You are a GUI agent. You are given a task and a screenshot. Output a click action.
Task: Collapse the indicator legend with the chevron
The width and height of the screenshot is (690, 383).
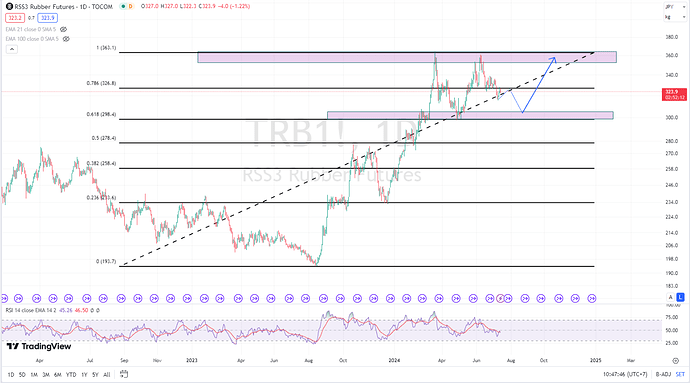coord(12,49)
